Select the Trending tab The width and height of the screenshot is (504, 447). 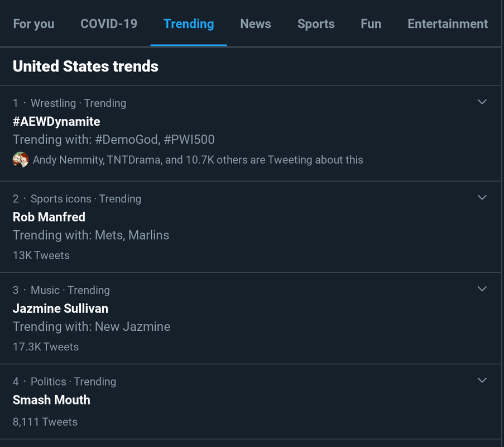(x=189, y=24)
